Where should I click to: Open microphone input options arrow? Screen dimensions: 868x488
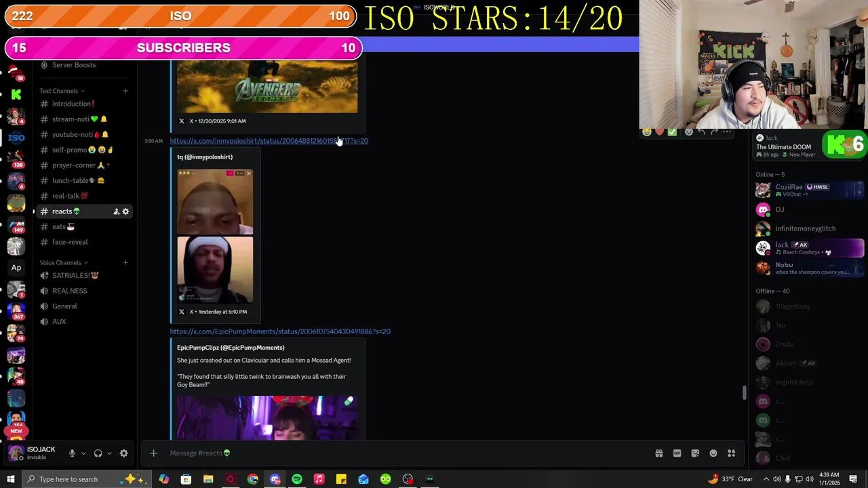(x=83, y=453)
